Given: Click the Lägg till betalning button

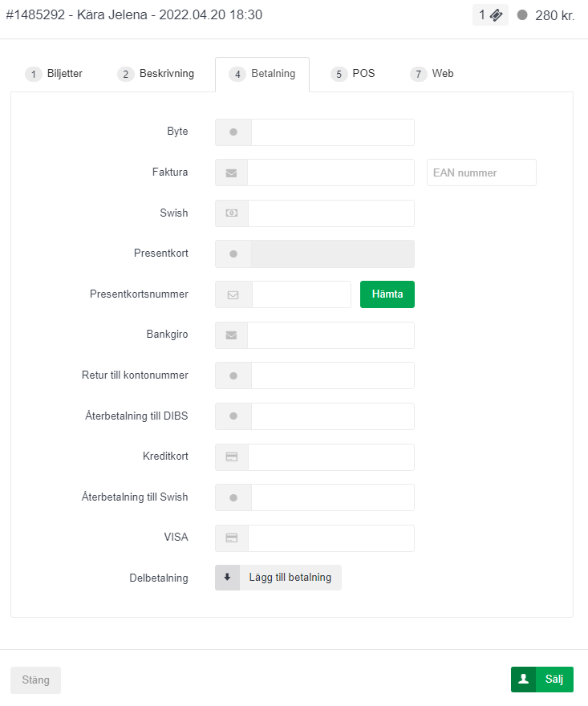Looking at the screenshot, I should [290, 578].
